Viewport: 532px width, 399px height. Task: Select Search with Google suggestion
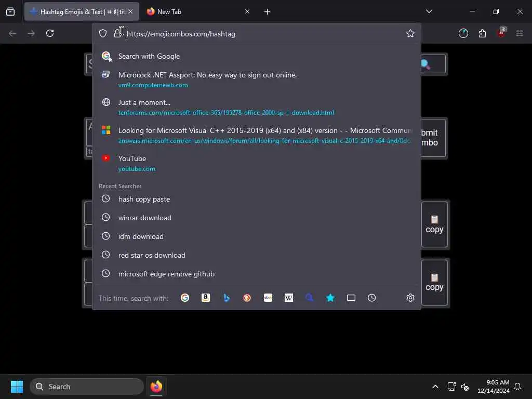click(x=257, y=56)
